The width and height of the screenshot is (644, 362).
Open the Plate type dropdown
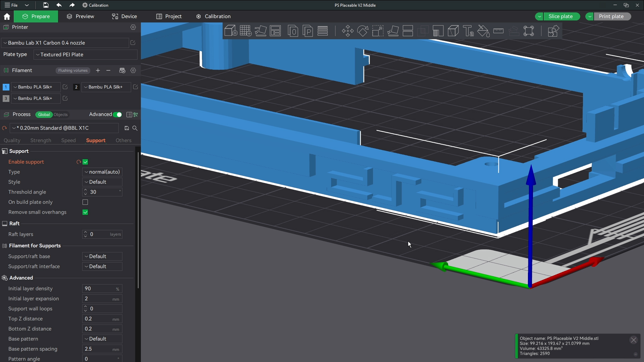pyautogui.click(x=86, y=55)
